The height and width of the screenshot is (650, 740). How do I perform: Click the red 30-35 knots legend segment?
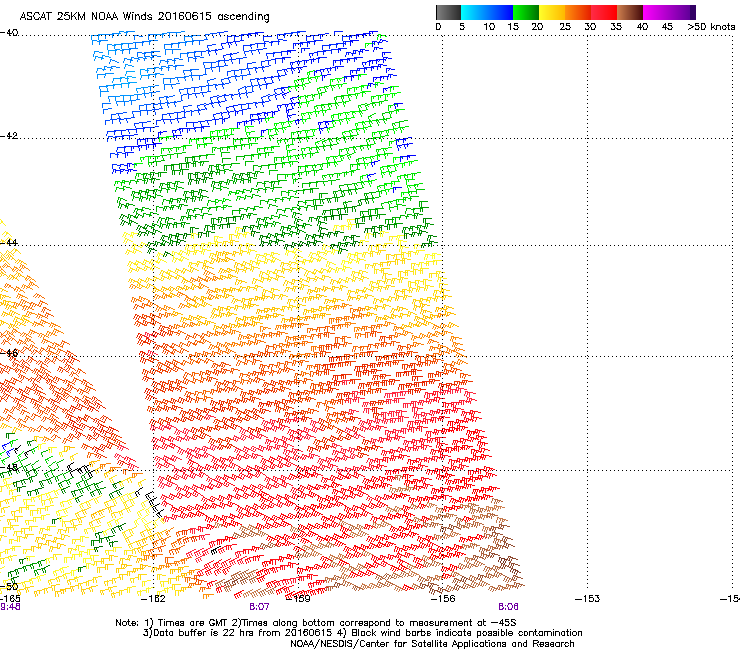[x=604, y=12]
